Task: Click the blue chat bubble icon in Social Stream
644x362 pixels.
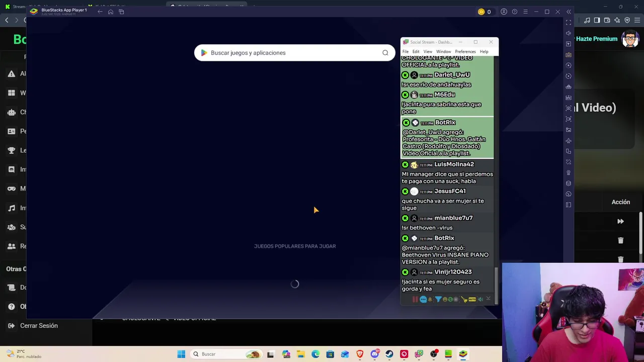Action: [x=423, y=300]
